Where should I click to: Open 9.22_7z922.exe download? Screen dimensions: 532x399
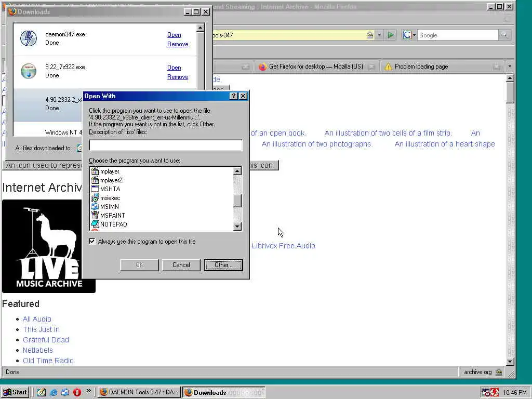click(x=174, y=68)
